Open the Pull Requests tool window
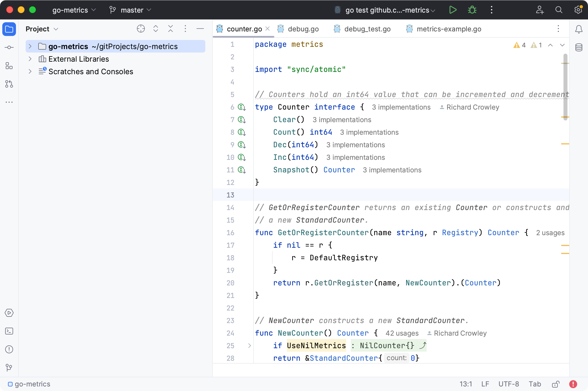 point(9,84)
